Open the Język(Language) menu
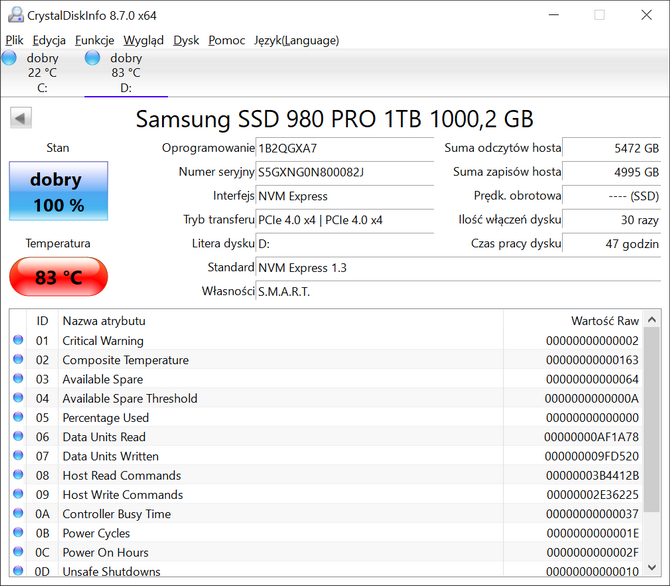Image resolution: width=670 pixels, height=586 pixels. (x=297, y=40)
